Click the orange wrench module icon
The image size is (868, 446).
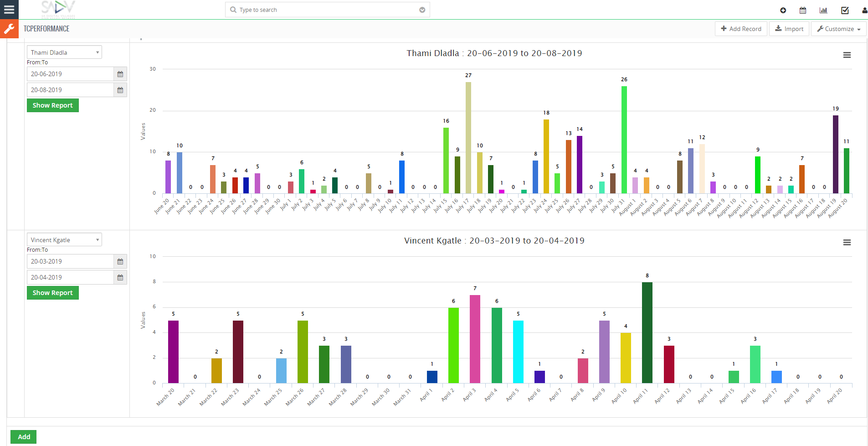(x=9, y=29)
